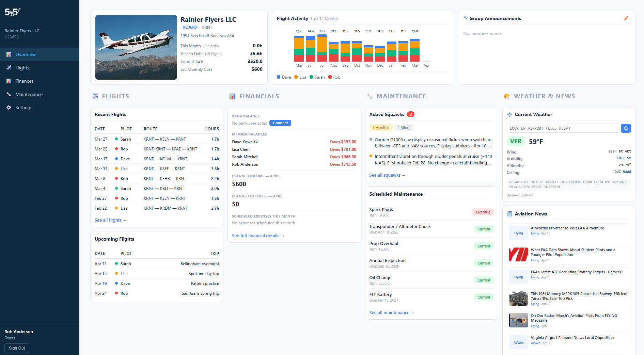Click the pencil icon to edit Group Announcements

(x=626, y=18)
